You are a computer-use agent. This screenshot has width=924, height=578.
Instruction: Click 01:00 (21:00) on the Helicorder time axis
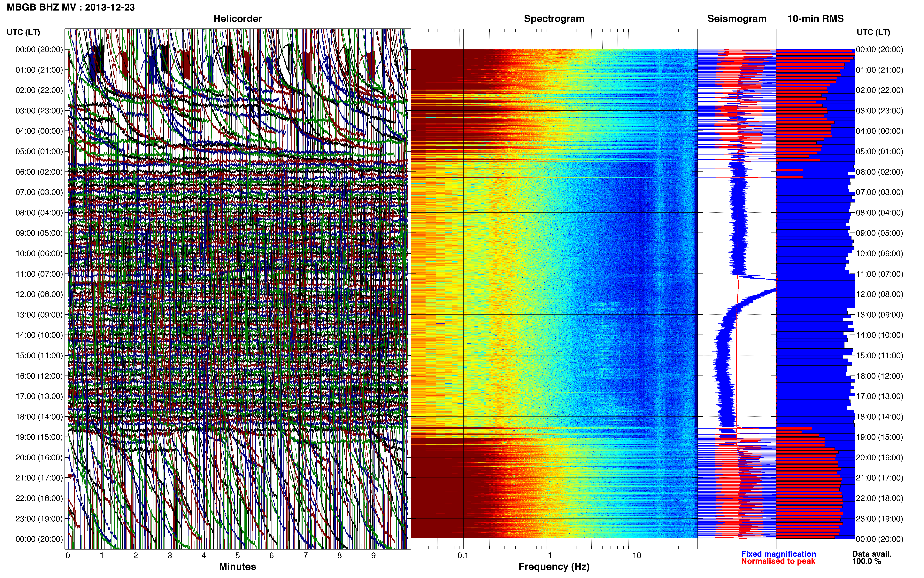[x=39, y=70]
